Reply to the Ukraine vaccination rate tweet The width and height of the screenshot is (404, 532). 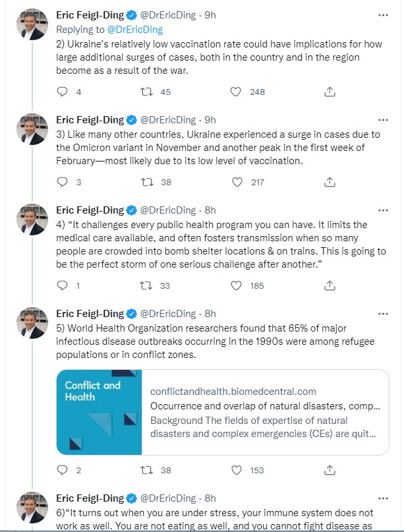click(x=63, y=92)
